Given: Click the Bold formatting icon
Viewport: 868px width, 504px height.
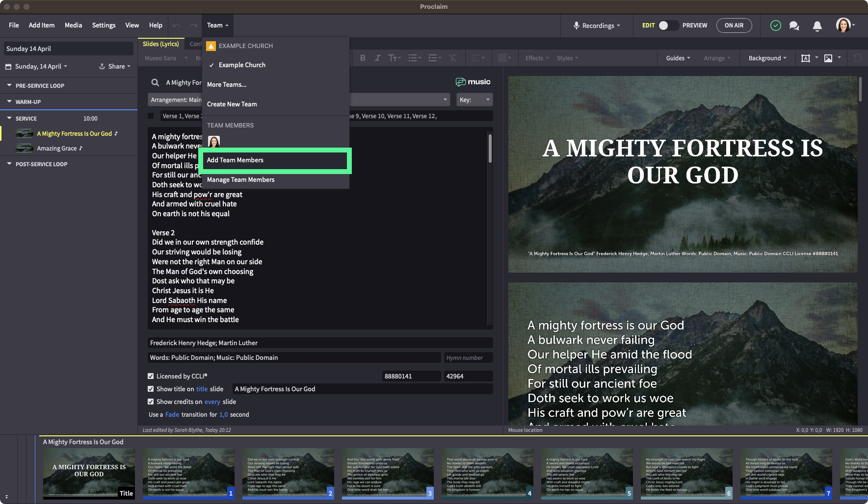Looking at the screenshot, I should [x=363, y=58].
